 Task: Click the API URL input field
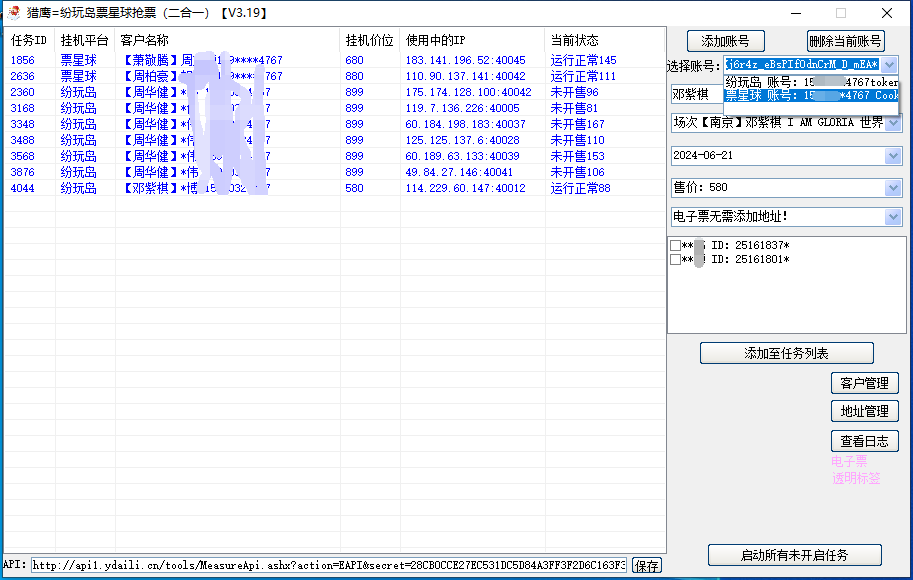[x=329, y=565]
